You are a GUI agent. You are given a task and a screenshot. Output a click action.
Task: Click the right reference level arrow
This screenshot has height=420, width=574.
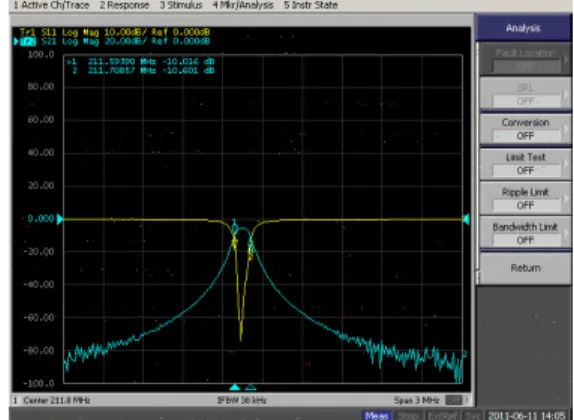[466, 219]
